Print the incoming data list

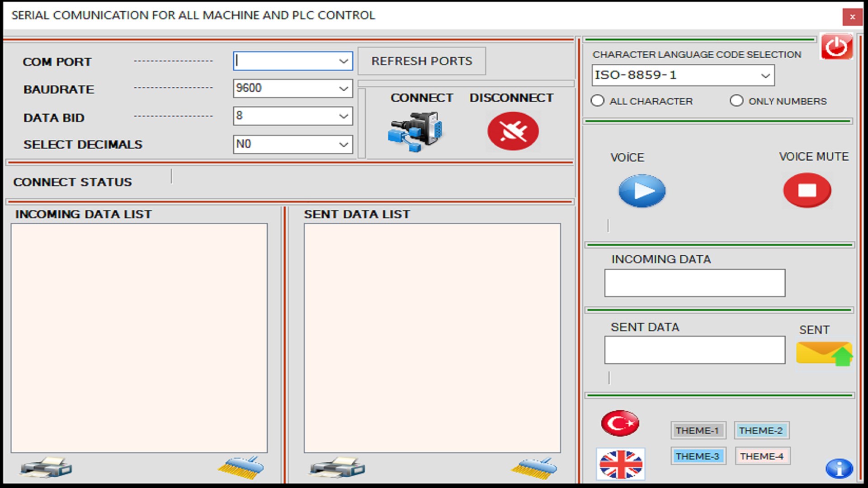click(45, 467)
